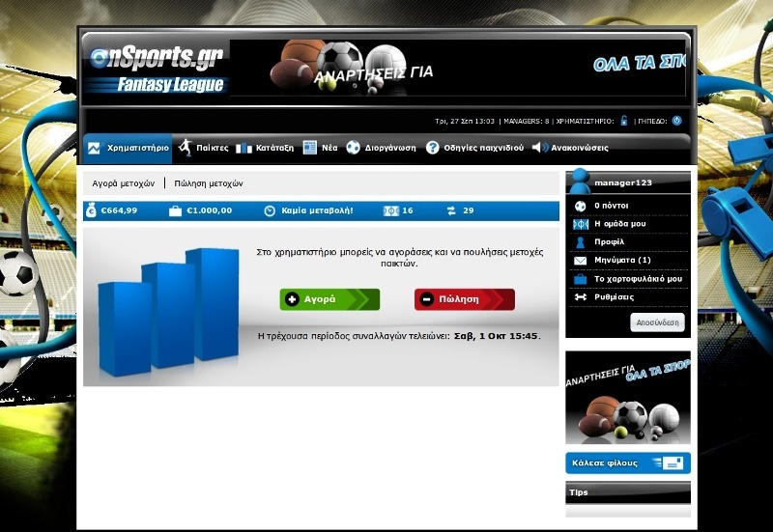Click the transfer arrows icon next to 29

451,210
